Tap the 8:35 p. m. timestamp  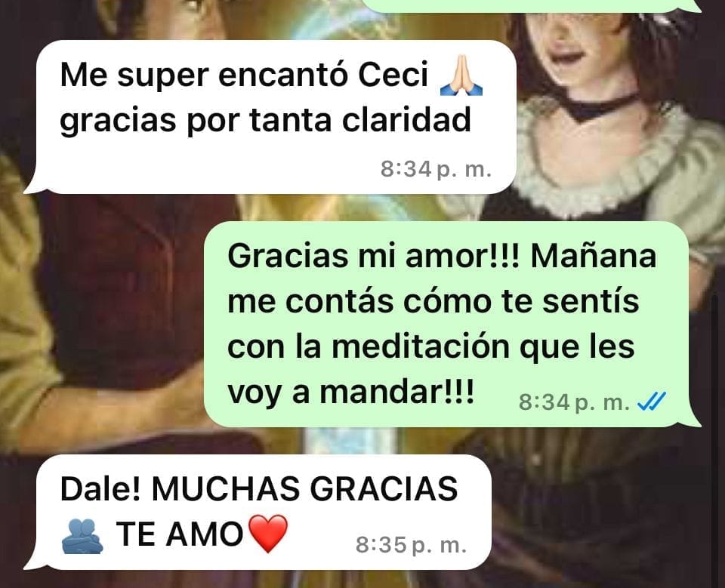411,545
